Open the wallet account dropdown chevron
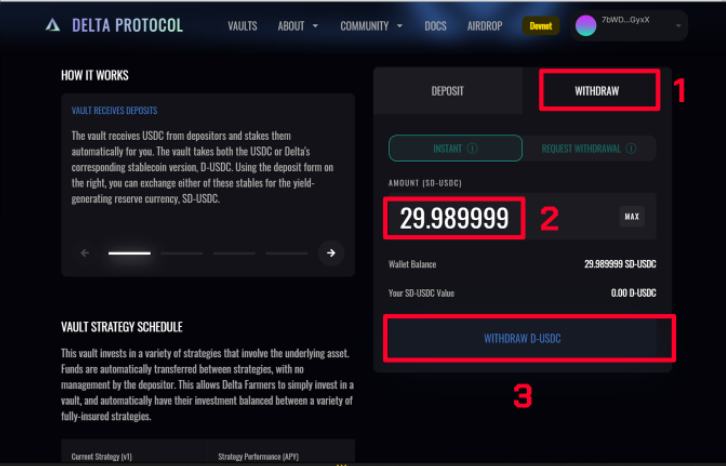This screenshot has height=466, width=726. [678, 26]
